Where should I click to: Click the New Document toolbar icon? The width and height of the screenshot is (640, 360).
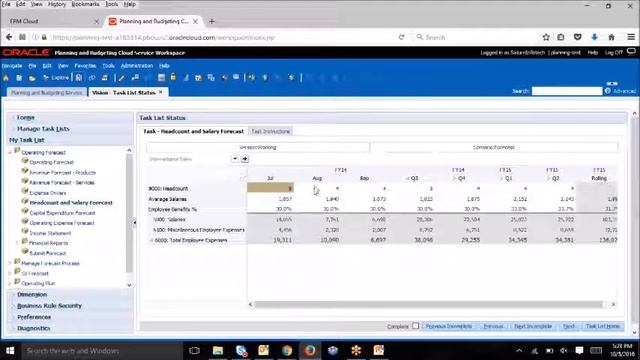(19, 78)
